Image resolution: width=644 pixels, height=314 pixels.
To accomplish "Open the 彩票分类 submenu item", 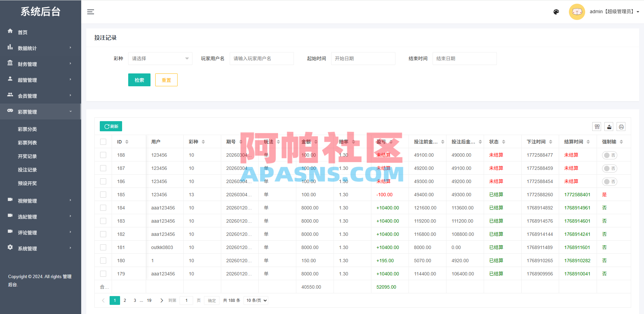I will (x=27, y=129).
